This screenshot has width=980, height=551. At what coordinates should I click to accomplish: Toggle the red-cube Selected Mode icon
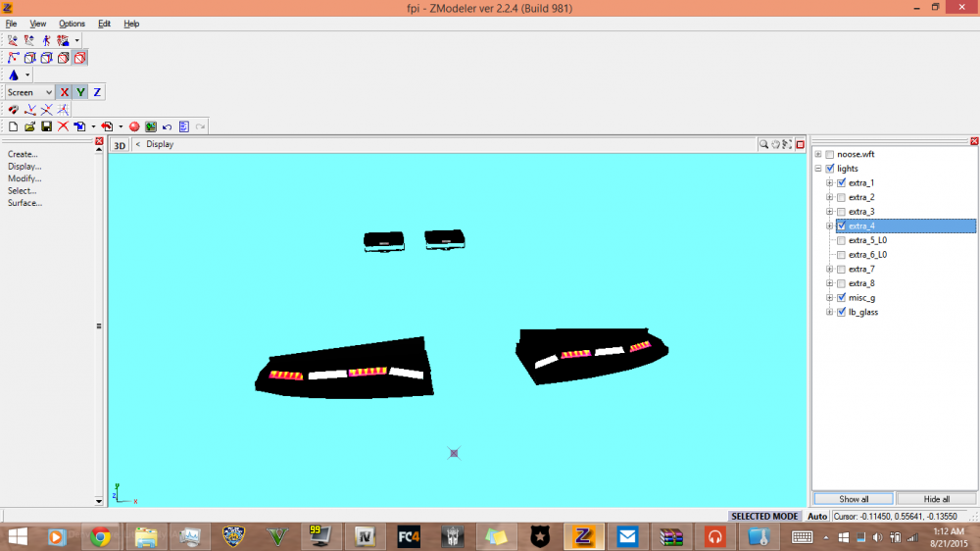pos(80,58)
